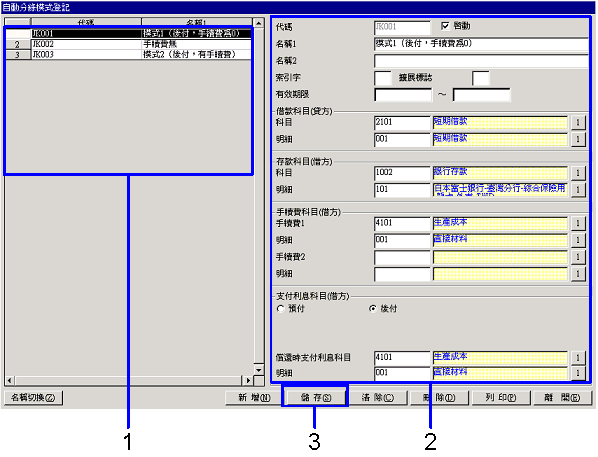598x457 pixels.
Task: Select JK003 模式2 row in list
Action: 129,55
